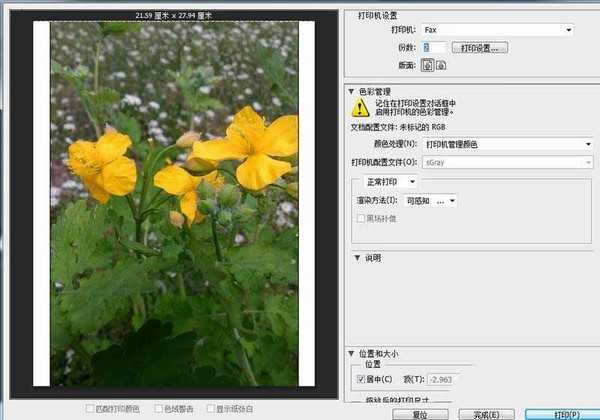Enable the 色域警告 checkbox
The image size is (600, 420).
tap(158, 409)
